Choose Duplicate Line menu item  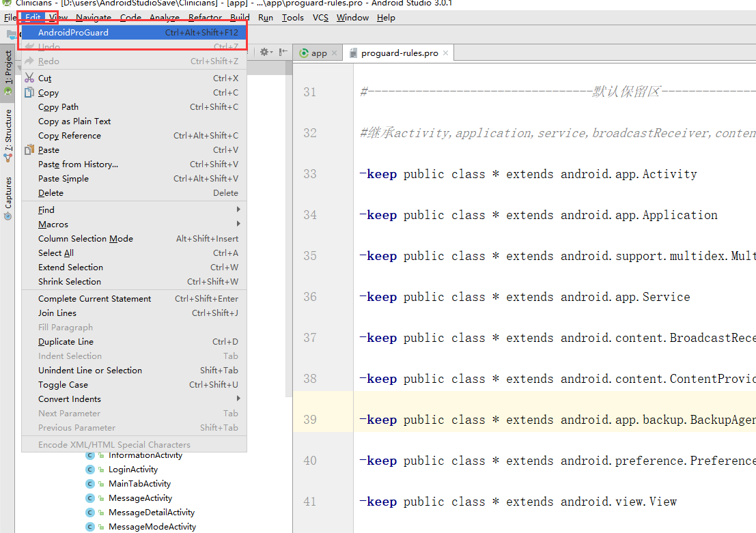(134, 342)
